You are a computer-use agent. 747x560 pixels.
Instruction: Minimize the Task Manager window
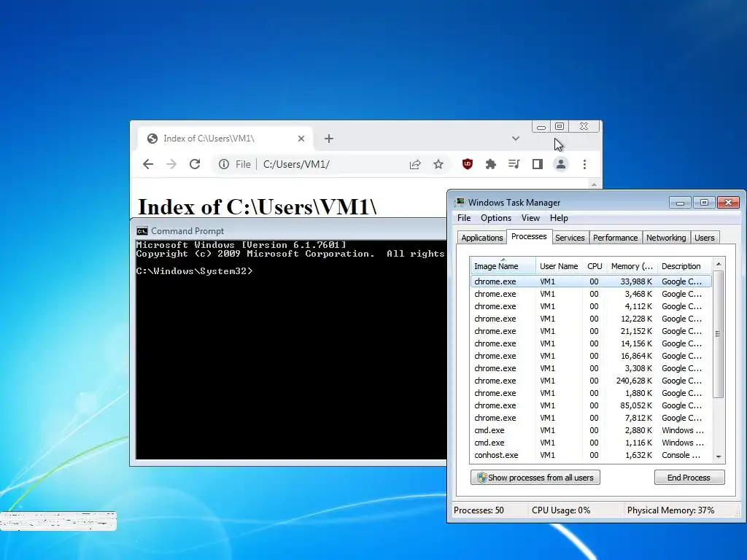[x=681, y=203]
